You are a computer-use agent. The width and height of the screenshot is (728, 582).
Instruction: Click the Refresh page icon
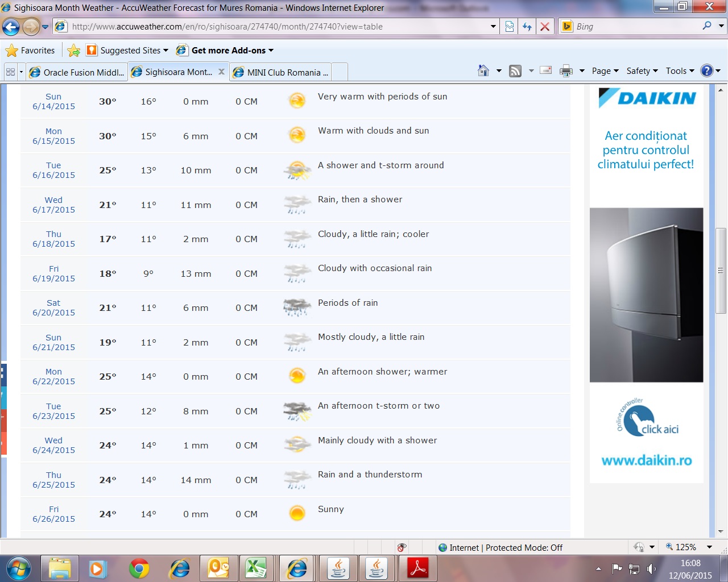527,27
